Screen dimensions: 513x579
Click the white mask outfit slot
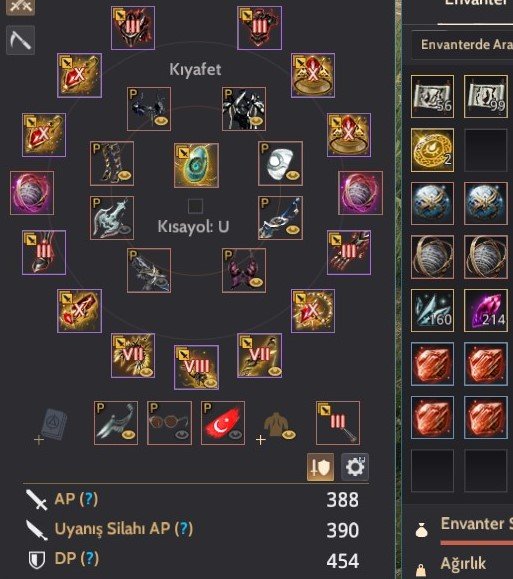click(280, 163)
